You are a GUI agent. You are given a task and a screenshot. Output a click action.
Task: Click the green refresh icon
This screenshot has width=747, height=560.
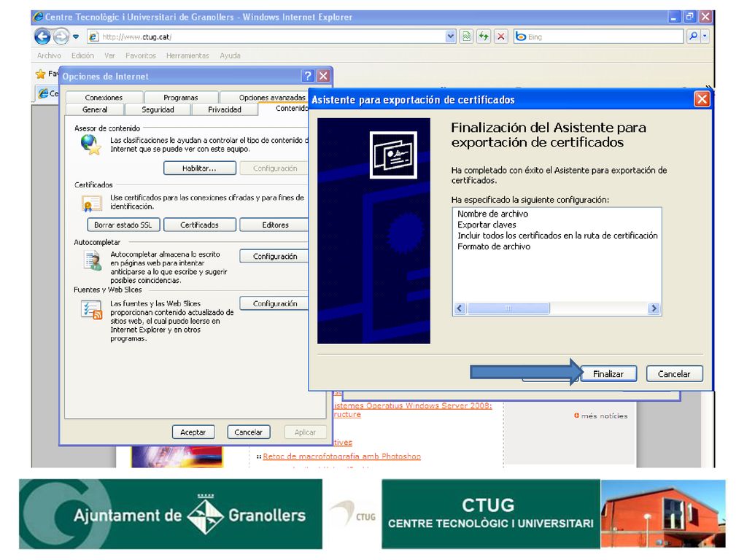point(484,36)
